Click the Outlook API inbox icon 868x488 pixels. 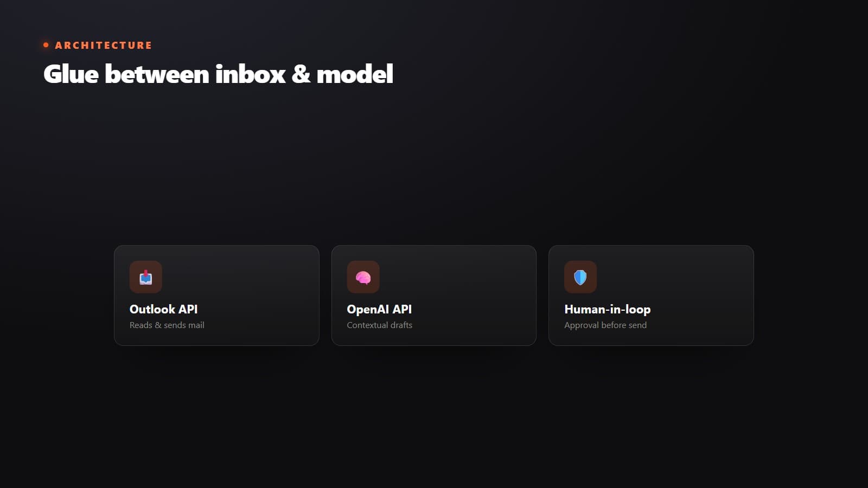point(146,277)
